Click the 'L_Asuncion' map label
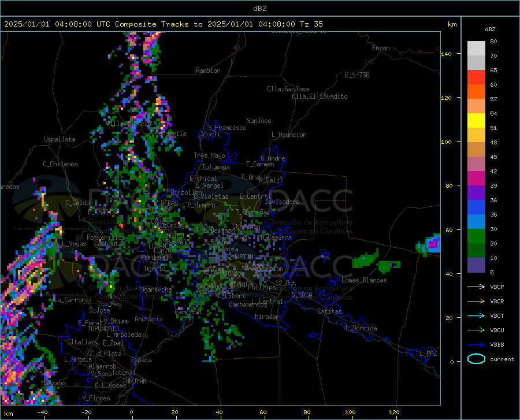Image resolution: width=520 pixels, height=420 pixels. 289,135
